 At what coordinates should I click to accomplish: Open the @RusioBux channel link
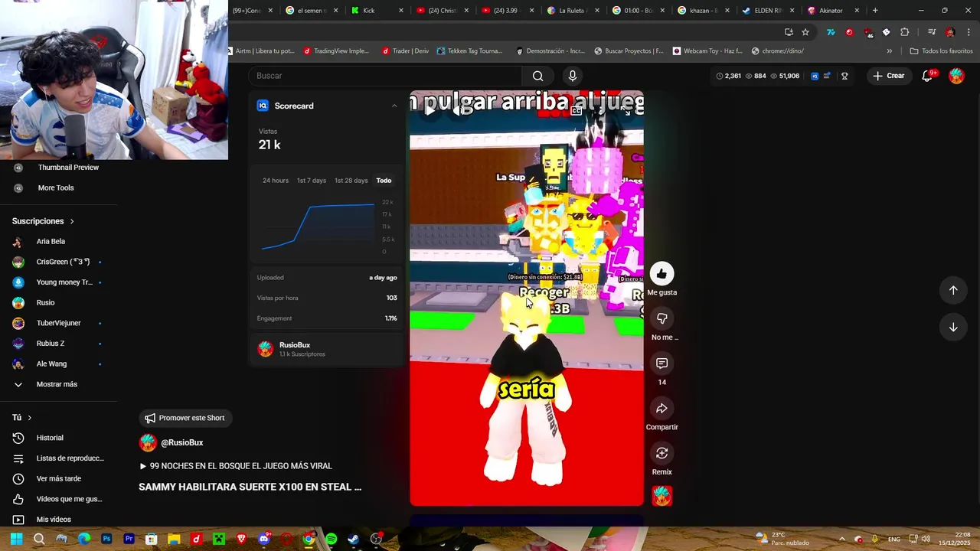[x=181, y=442]
